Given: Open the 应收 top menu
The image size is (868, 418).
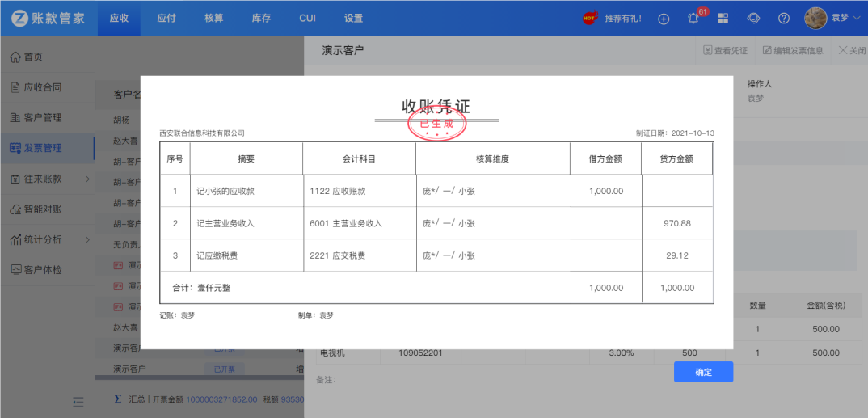Looking at the screenshot, I should pos(119,18).
